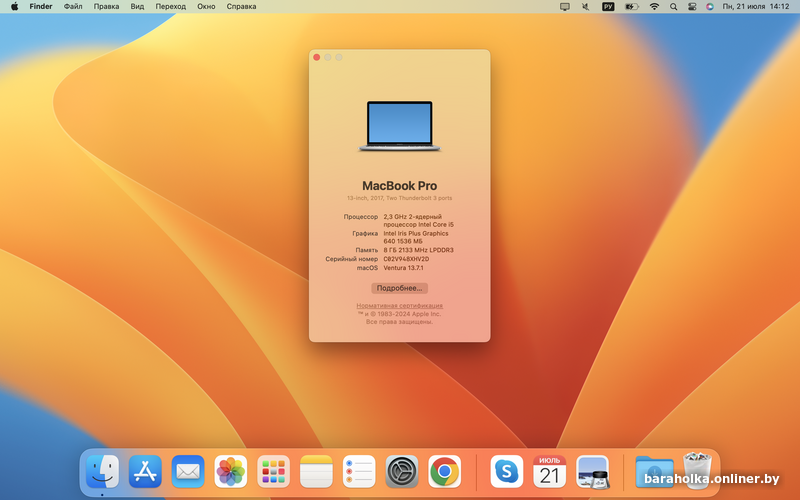Open Launchpad from the Dock
This screenshot has width=800, height=500.
pos(273,471)
